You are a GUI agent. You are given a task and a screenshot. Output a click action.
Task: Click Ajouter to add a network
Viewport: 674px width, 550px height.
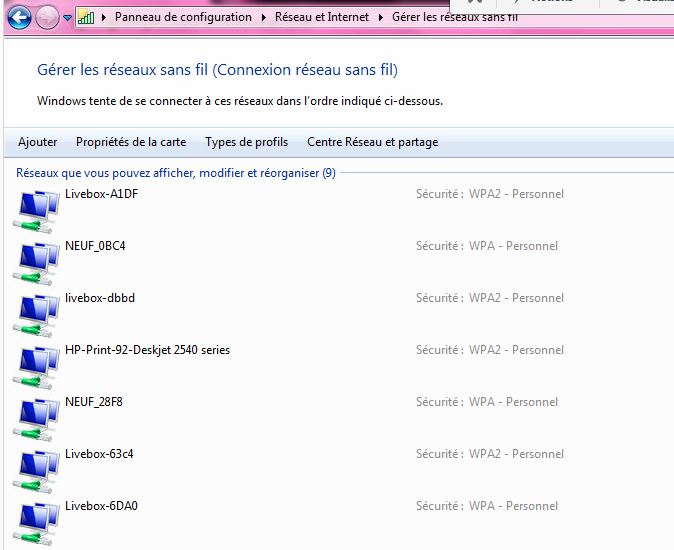[38, 142]
